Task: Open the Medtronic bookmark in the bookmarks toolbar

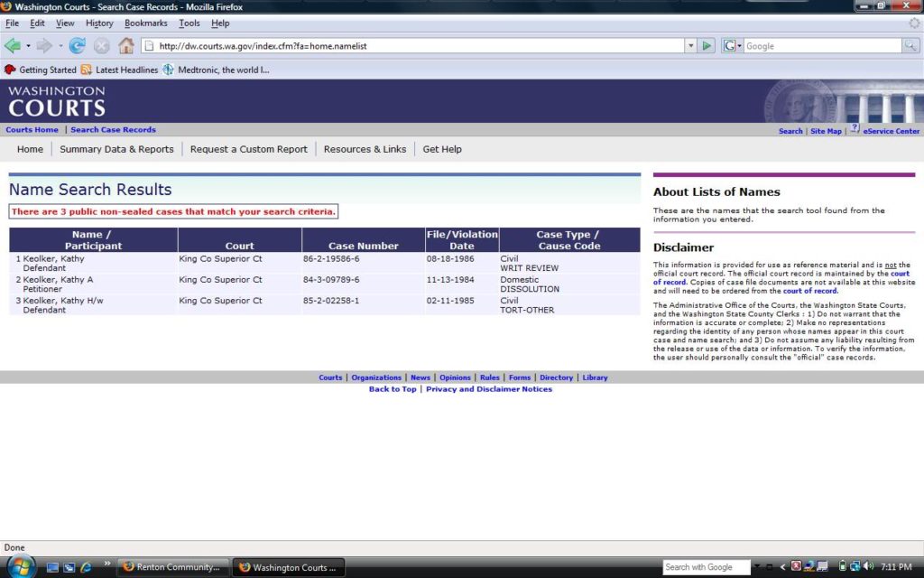Action: 216,70
